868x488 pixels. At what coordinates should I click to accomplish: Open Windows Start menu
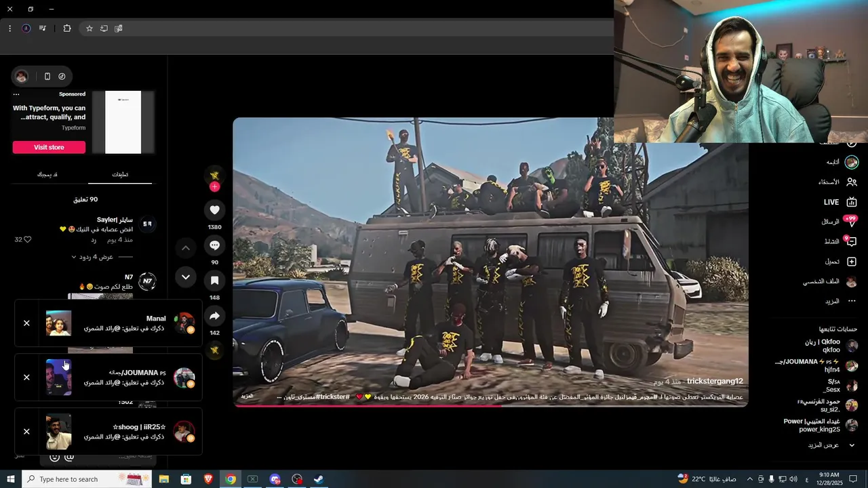click(x=11, y=479)
